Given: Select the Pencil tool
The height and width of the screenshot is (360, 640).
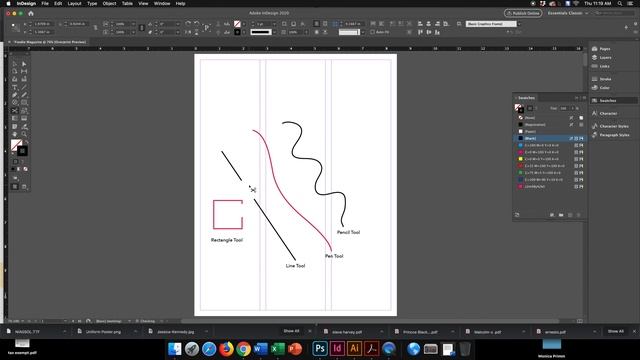Looking at the screenshot, I should coord(24,95).
